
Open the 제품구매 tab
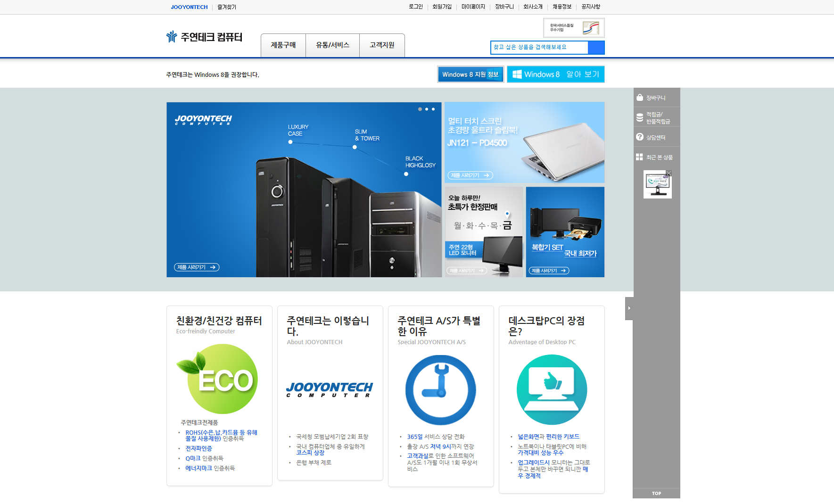(x=283, y=45)
